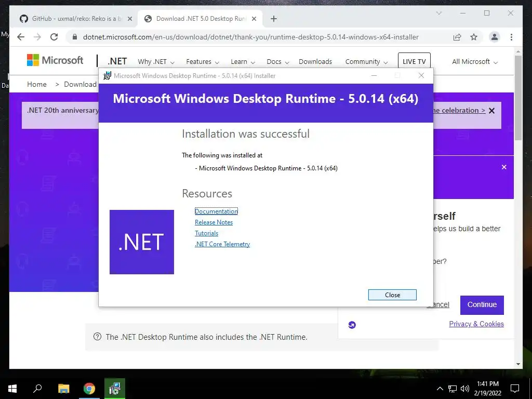Close the GitHub reko tab
532x399 pixels.
coord(129,19)
